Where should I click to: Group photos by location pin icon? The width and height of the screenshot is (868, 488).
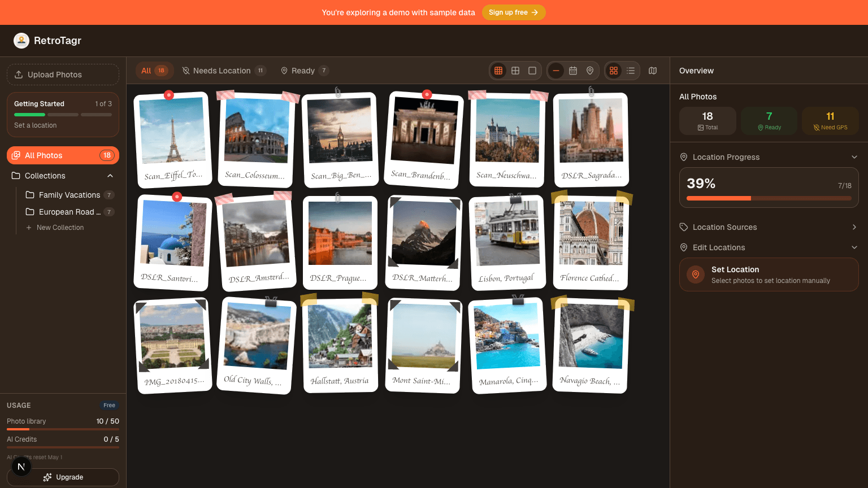(x=590, y=71)
